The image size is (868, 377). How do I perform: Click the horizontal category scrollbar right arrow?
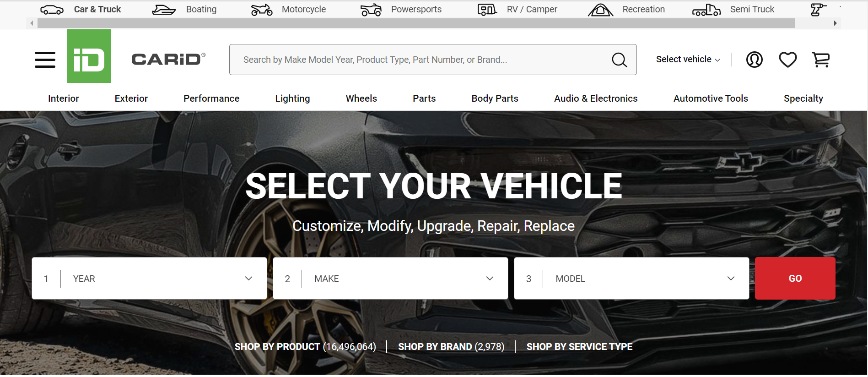click(835, 23)
